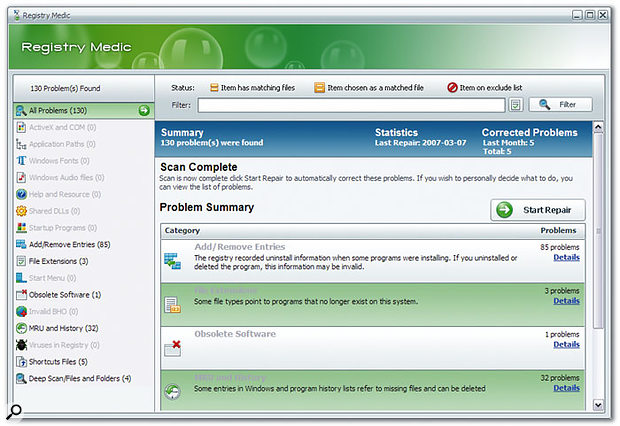
Task: Select the Invalid BHO icon
Action: tap(21, 312)
